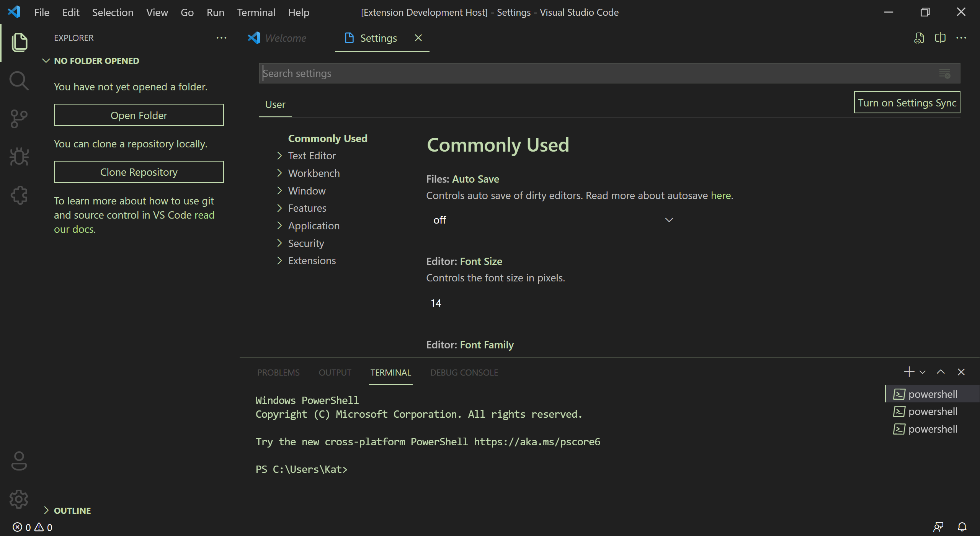
Task: Click the Accounts icon in activity bar
Action: [x=19, y=461]
